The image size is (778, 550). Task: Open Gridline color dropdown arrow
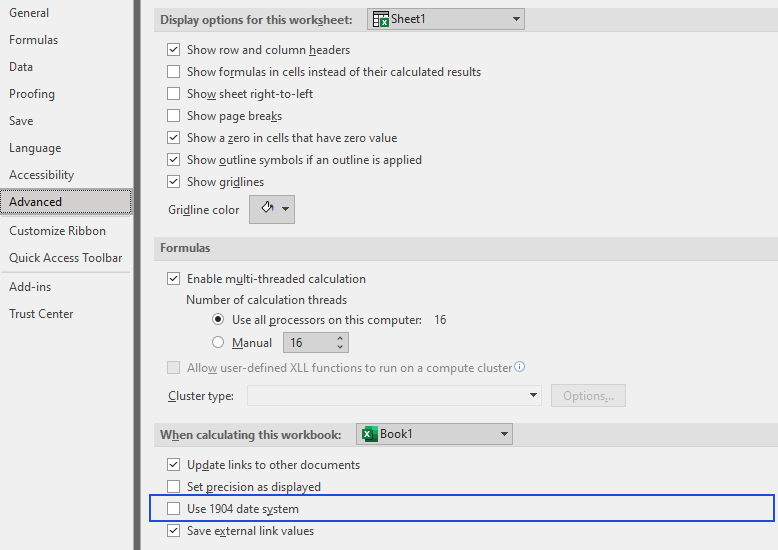(285, 209)
